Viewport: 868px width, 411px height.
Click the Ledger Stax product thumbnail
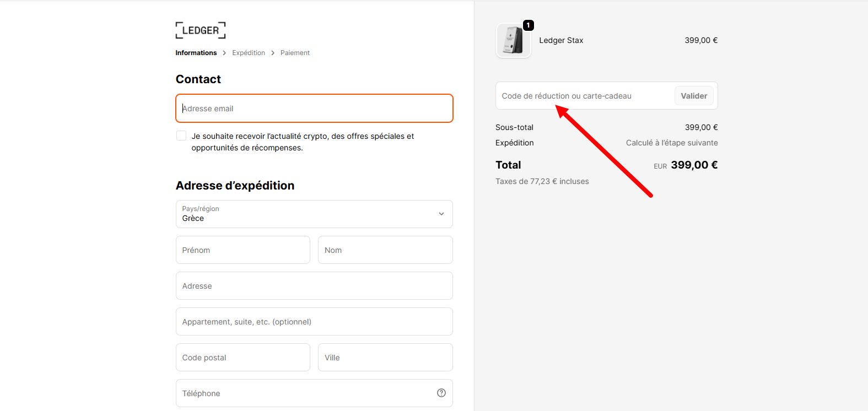coord(513,40)
